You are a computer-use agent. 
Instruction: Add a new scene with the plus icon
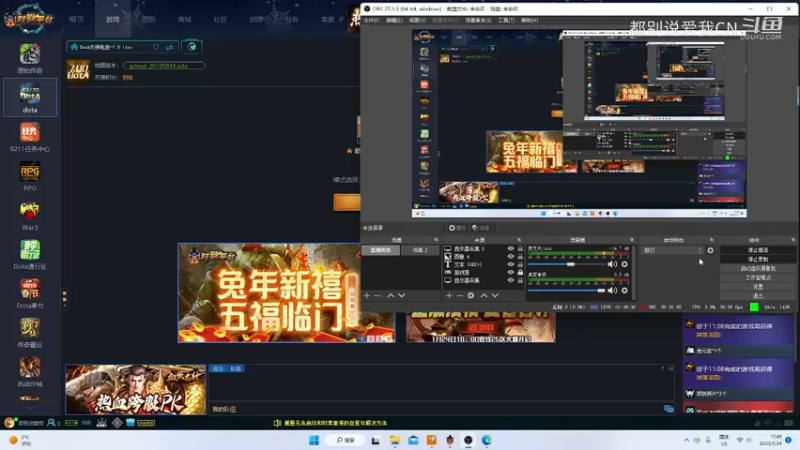click(x=366, y=295)
